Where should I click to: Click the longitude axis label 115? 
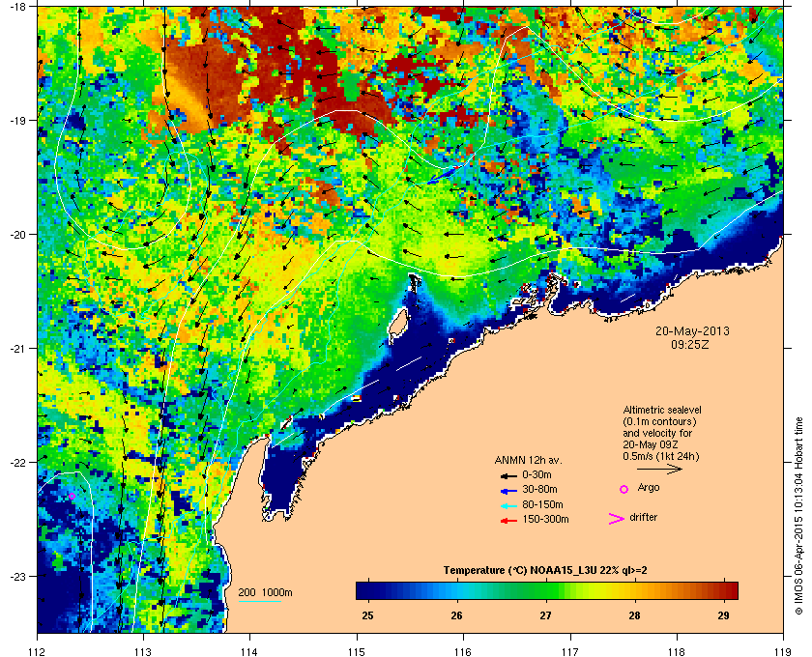click(x=357, y=652)
